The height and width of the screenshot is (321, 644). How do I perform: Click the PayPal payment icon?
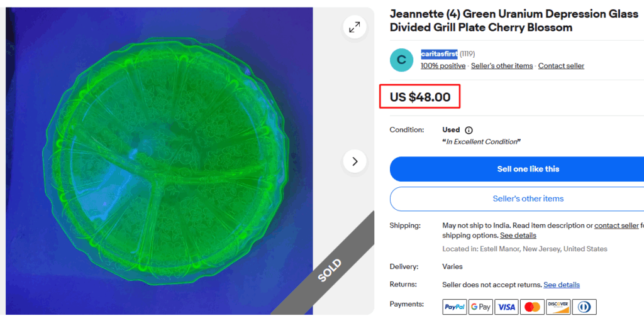(x=455, y=307)
